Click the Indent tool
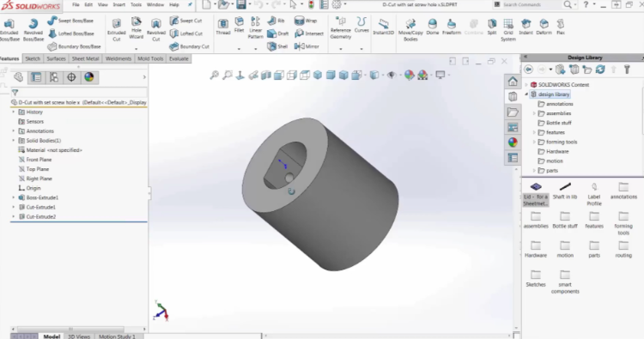644x339 pixels. (526, 27)
